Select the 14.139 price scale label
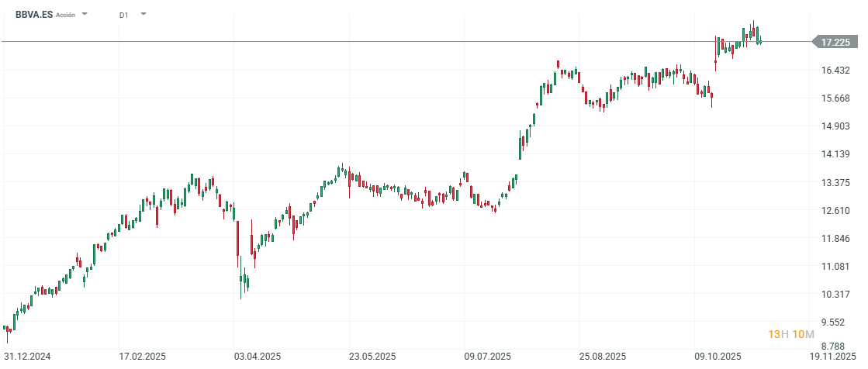Screen dimensions: 868x369 (836, 154)
